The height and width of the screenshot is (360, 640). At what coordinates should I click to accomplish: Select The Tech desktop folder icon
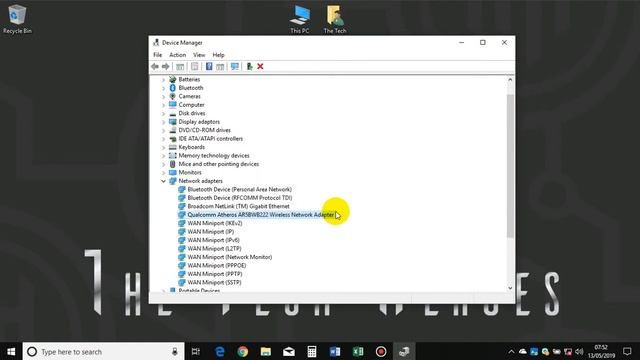(x=335, y=19)
